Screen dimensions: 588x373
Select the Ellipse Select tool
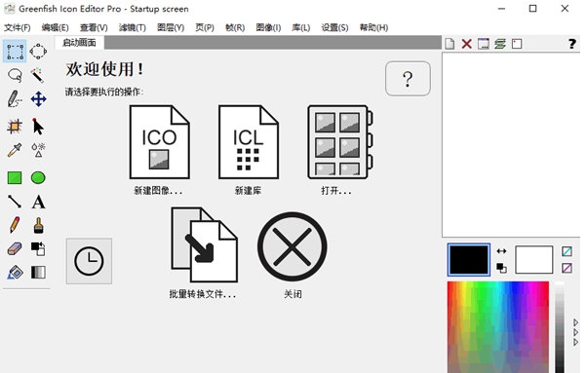click(38, 52)
